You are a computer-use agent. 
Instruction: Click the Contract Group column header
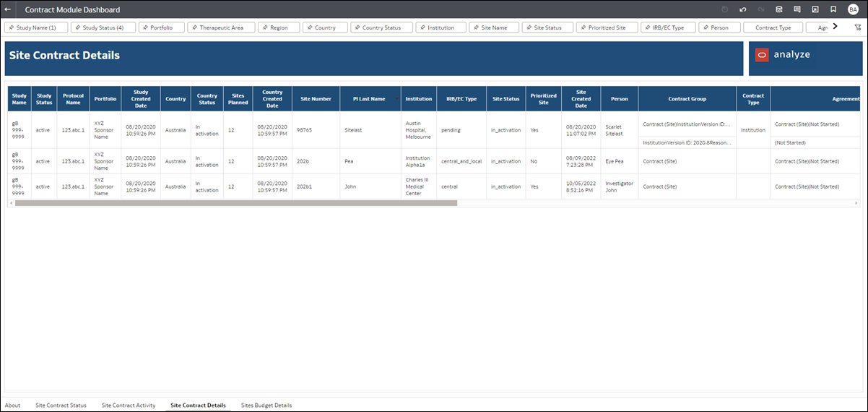point(687,98)
